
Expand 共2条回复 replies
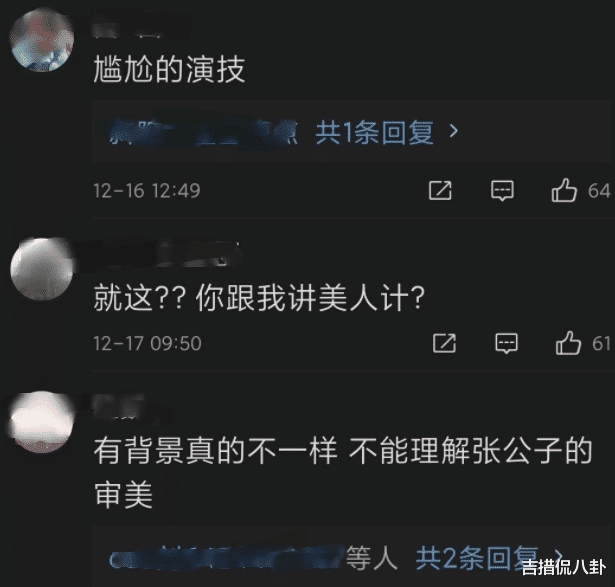tap(477, 557)
